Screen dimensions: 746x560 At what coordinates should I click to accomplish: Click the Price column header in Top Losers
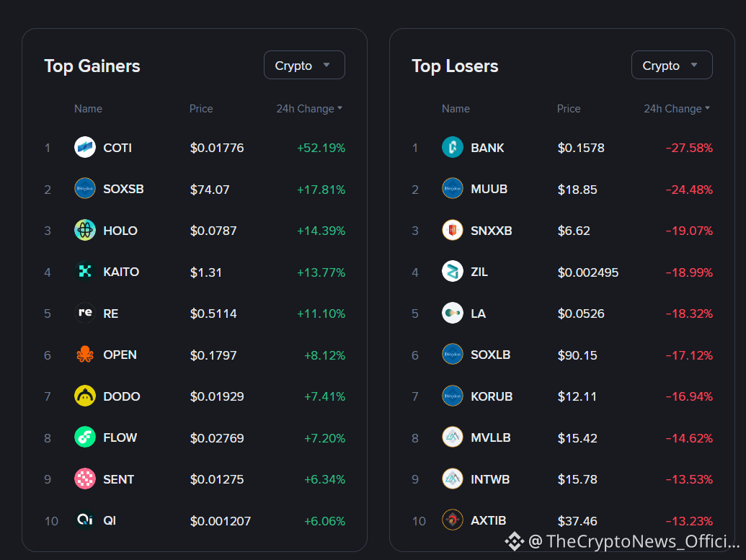(x=569, y=109)
